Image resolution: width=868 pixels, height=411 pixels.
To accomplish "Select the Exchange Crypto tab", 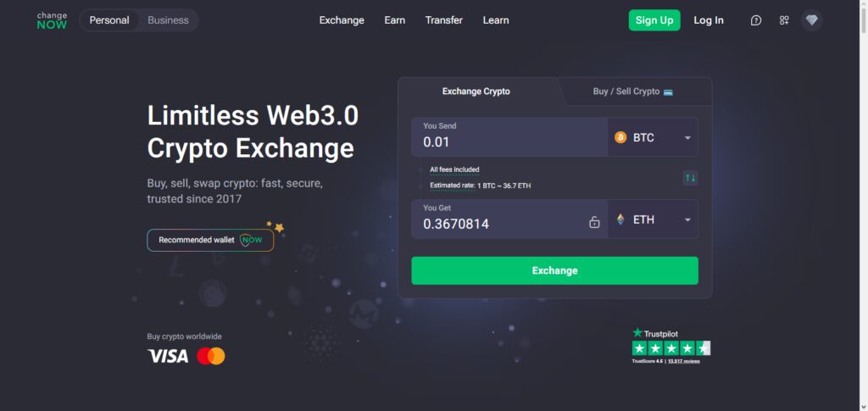I will [476, 92].
